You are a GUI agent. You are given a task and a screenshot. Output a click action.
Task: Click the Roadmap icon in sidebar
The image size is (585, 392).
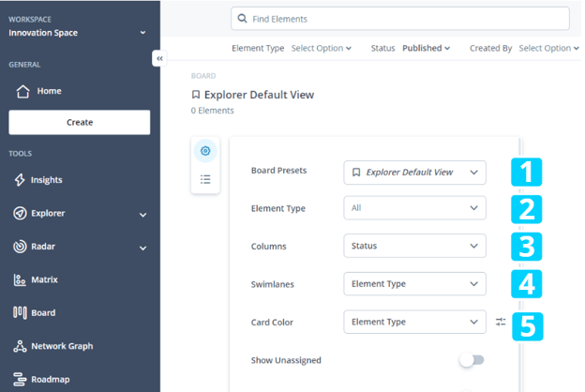pyautogui.click(x=20, y=380)
